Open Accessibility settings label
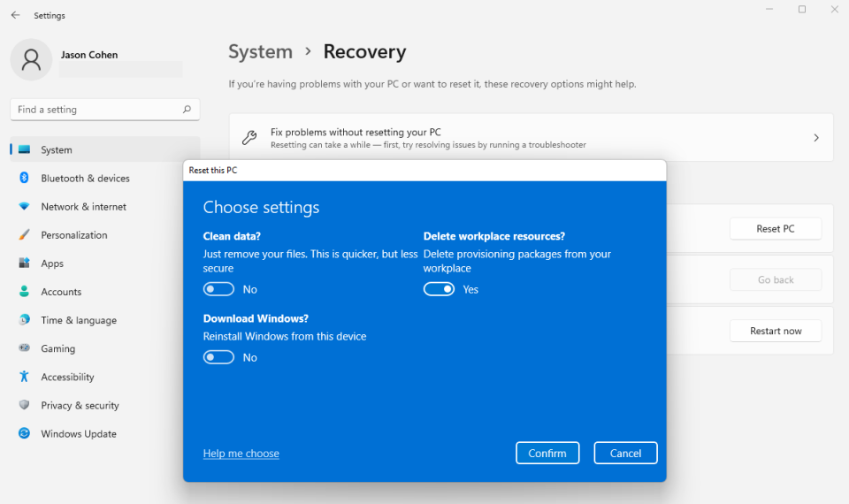Image resolution: width=849 pixels, height=504 pixels. pos(67,377)
